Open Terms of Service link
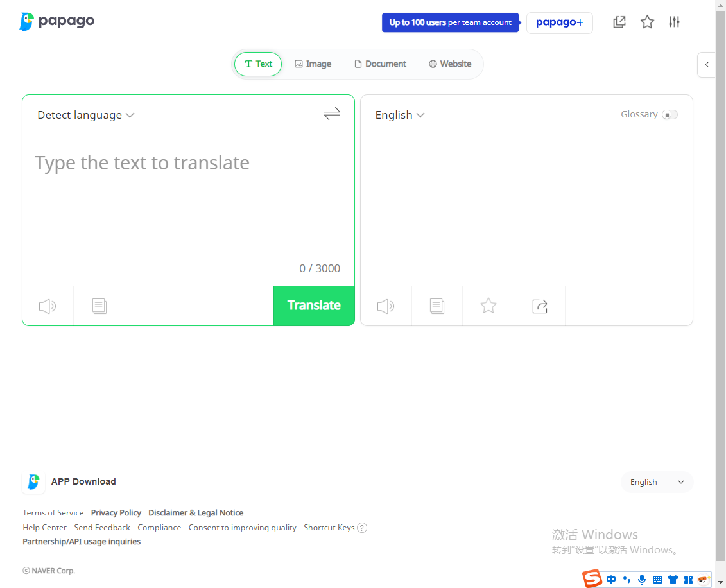Screen dimensions: 726x588 click(53, 513)
